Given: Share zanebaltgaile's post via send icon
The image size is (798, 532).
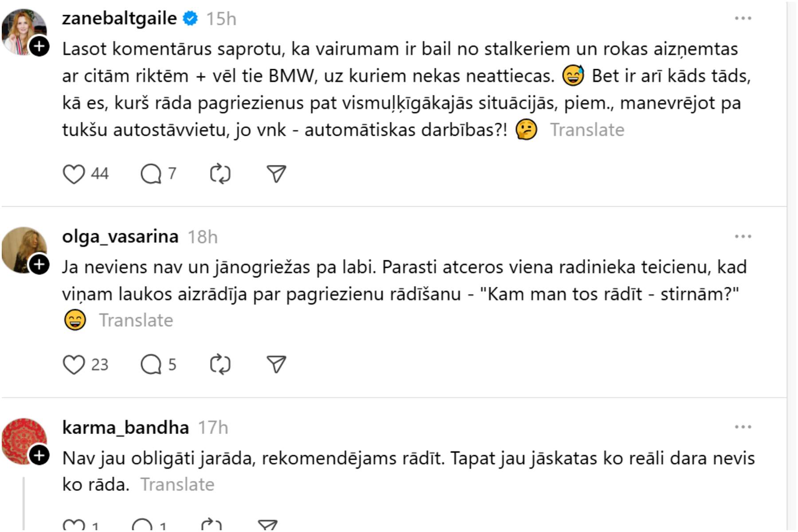Looking at the screenshot, I should click(x=276, y=174).
